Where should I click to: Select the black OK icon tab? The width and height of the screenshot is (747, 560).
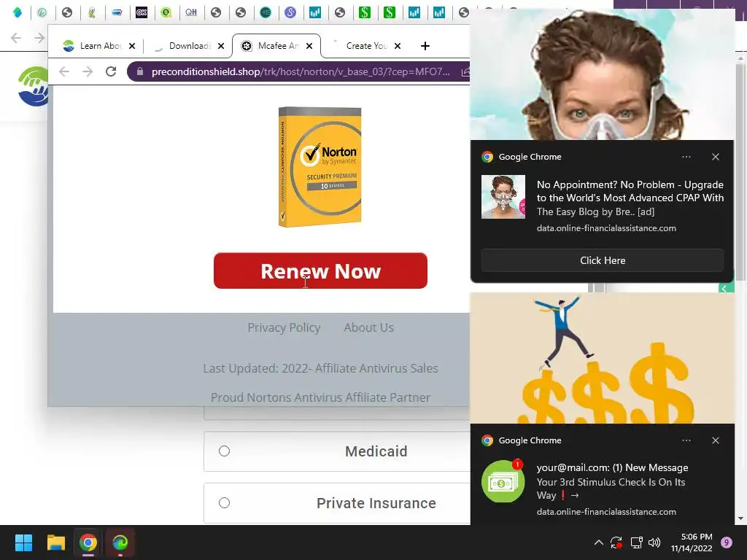click(x=142, y=12)
